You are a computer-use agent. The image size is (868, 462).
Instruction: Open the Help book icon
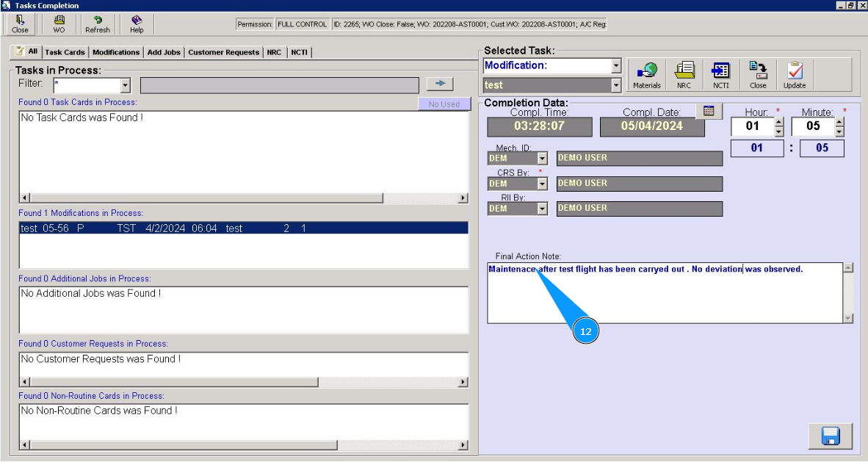tap(137, 24)
